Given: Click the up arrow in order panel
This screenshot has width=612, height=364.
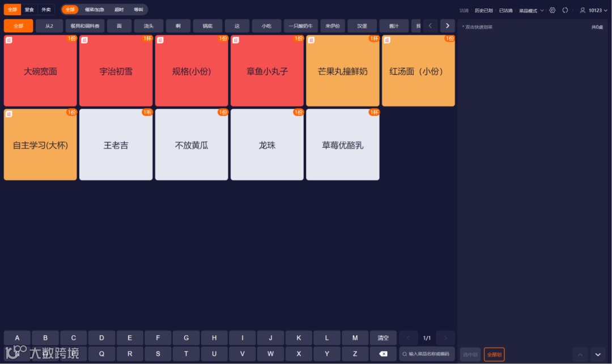Looking at the screenshot, I should point(580,354).
